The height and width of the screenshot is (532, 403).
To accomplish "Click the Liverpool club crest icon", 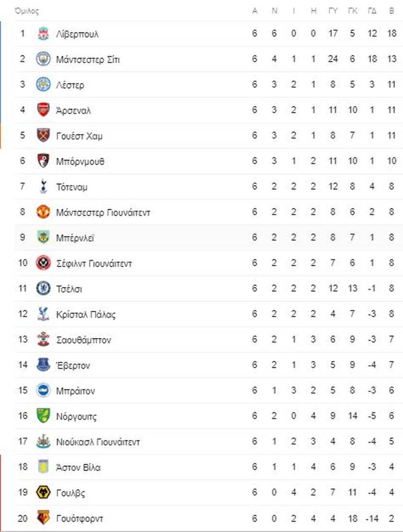I will click(x=43, y=34).
